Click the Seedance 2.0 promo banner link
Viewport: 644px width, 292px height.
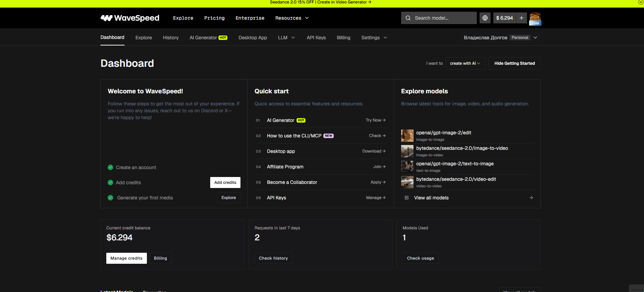pyautogui.click(x=321, y=2)
